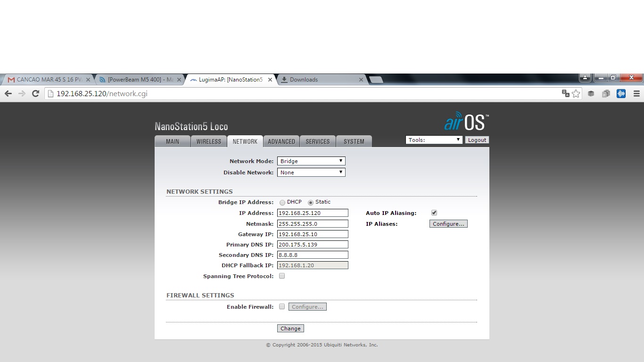The width and height of the screenshot is (644, 362).
Task: Click the Gateway IP field
Action: (x=313, y=234)
